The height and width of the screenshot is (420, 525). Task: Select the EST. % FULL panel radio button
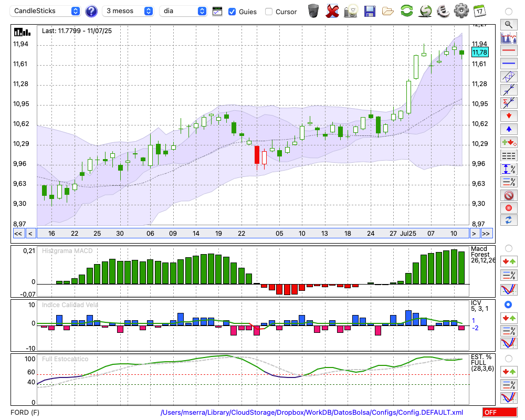point(508,359)
